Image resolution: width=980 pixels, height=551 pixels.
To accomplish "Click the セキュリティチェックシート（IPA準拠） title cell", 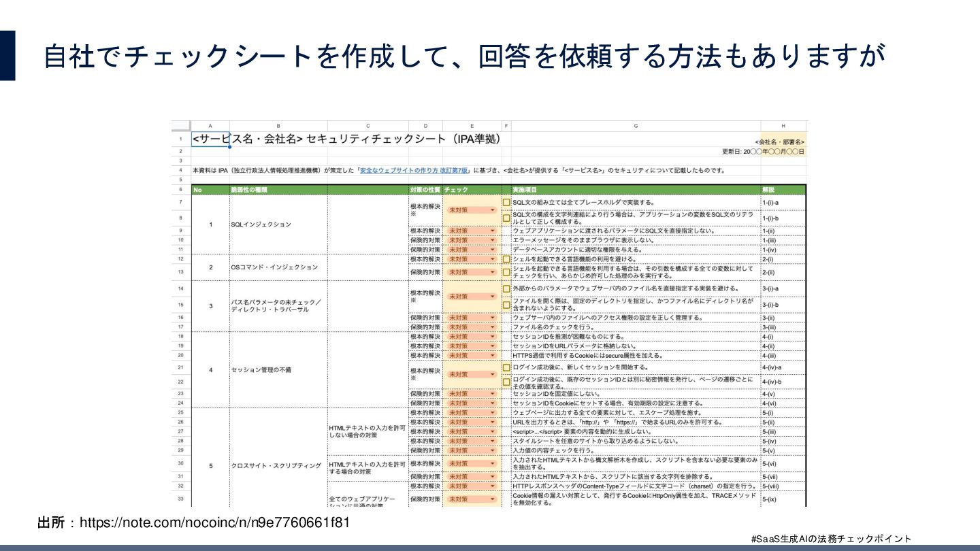I will 347,139.
